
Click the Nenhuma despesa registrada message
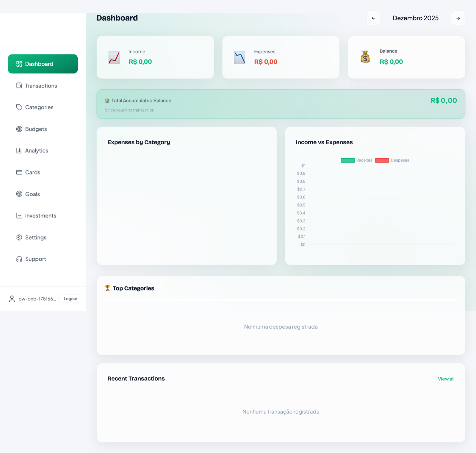point(281,327)
